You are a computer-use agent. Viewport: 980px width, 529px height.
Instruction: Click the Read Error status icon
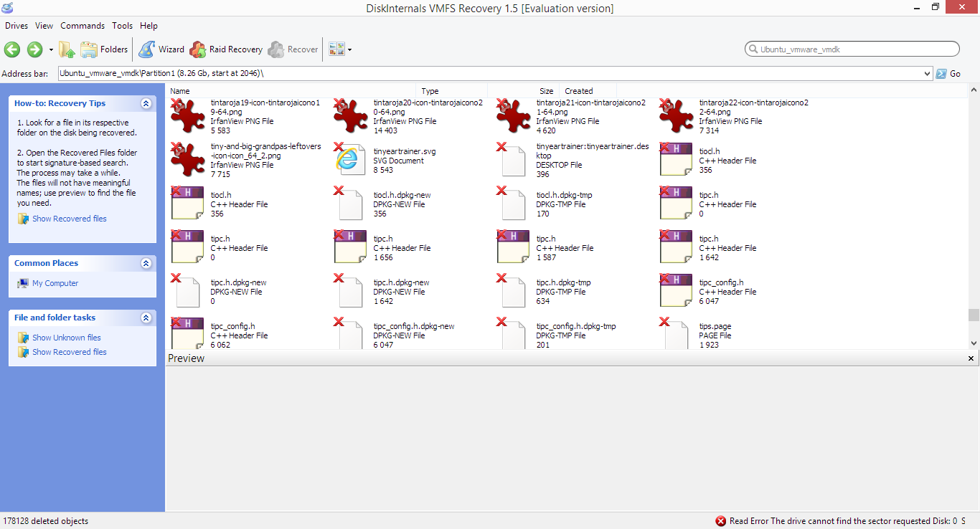(720, 521)
